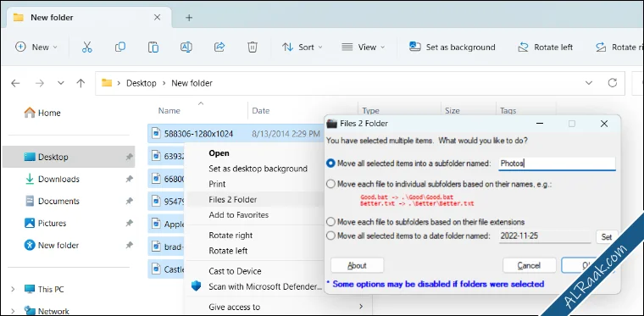Click the pin icon next to Downloads
644x316 pixels.
click(129, 179)
